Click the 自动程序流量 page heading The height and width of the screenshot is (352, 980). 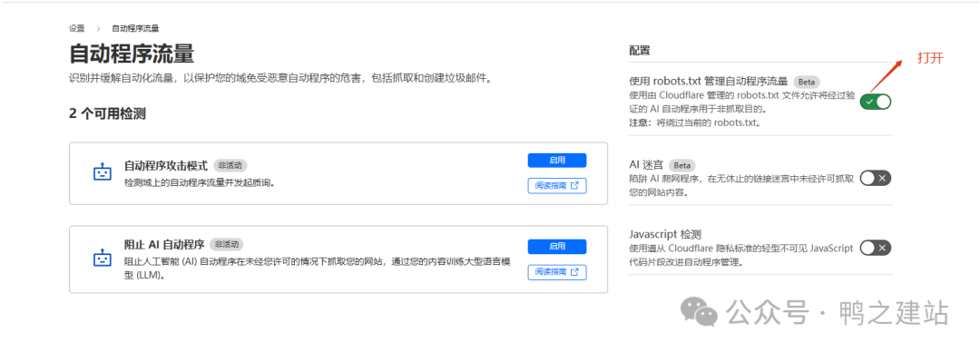(132, 54)
